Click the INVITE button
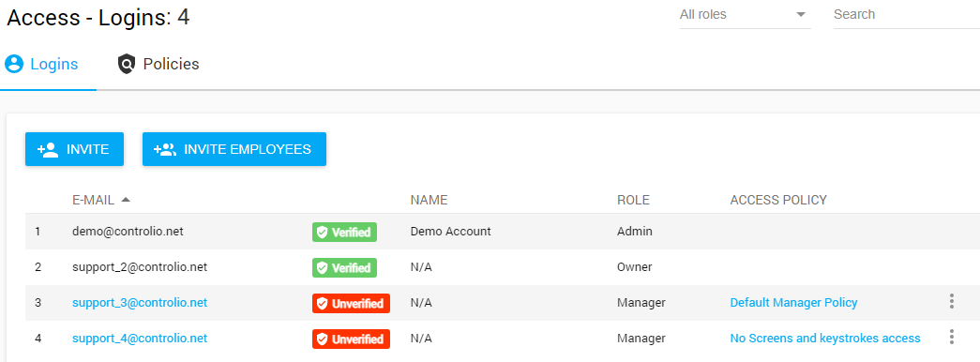980x362 pixels. click(74, 149)
